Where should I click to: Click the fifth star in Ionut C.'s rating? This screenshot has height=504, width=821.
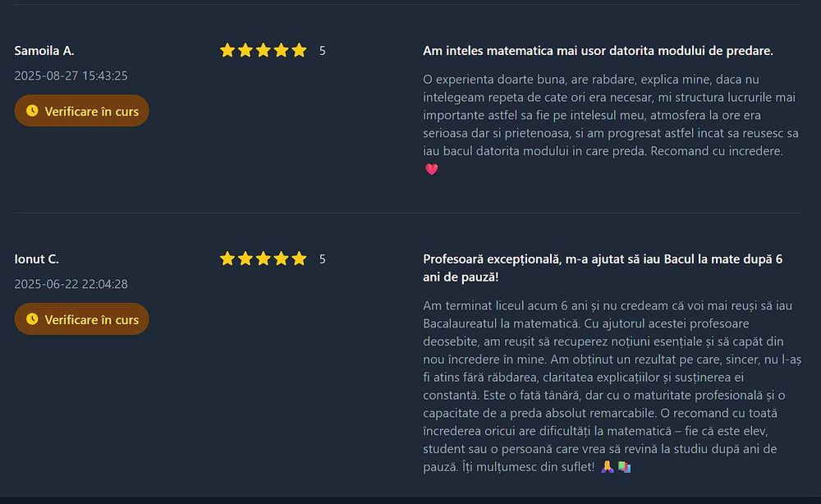coord(299,259)
